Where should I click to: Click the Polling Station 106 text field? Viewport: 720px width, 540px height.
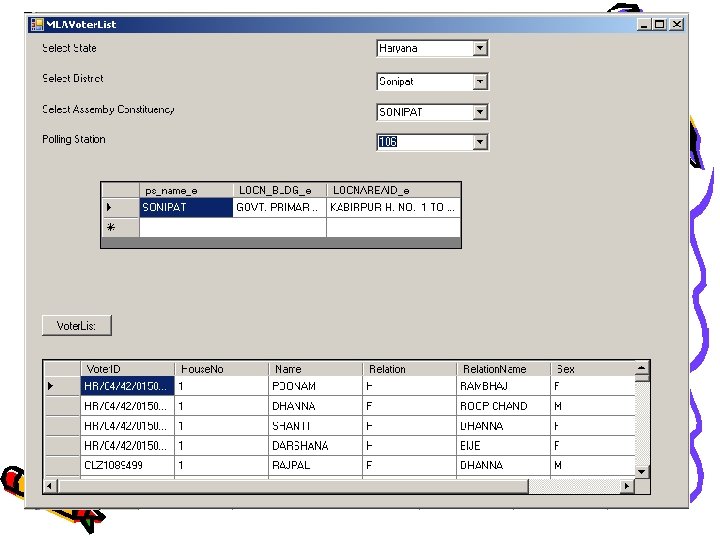425,142
